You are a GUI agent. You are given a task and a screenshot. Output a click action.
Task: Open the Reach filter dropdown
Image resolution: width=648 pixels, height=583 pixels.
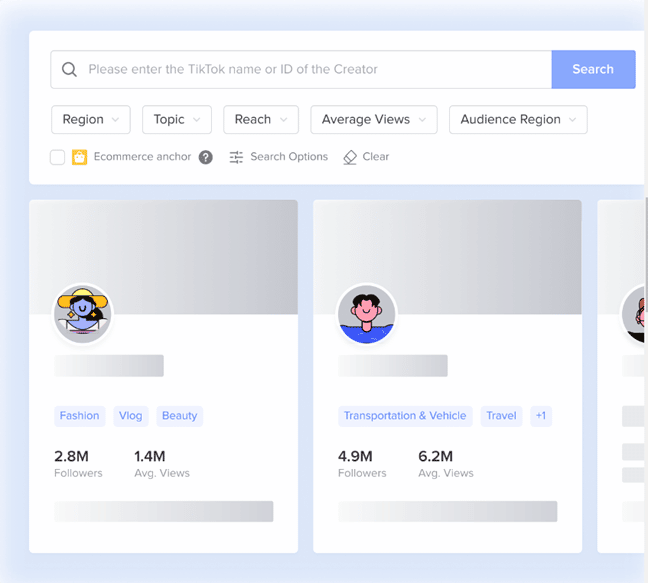[261, 119]
